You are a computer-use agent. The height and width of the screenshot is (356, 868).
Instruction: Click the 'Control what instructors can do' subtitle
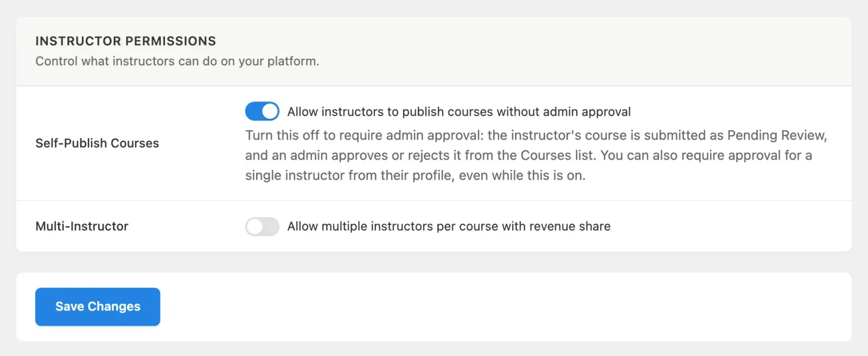[177, 61]
